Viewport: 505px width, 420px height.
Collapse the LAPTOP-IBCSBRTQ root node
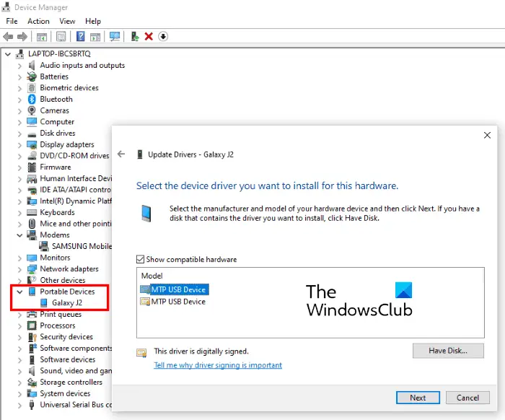click(8, 54)
